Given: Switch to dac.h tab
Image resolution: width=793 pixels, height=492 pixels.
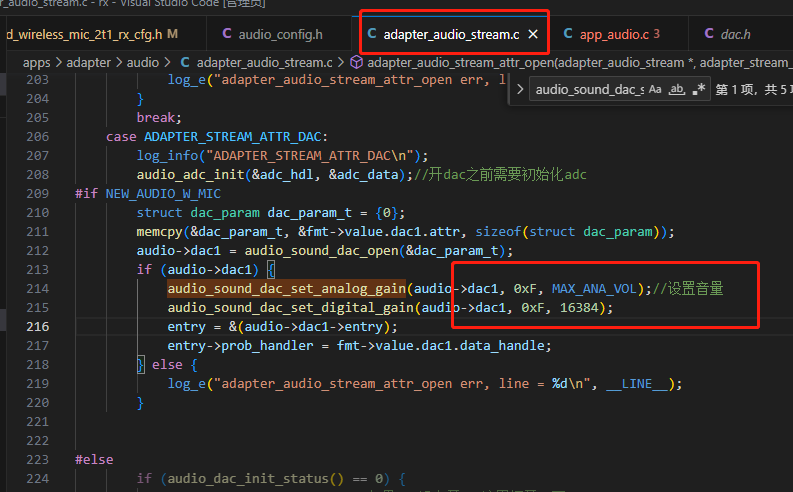Looking at the screenshot, I should tap(727, 34).
